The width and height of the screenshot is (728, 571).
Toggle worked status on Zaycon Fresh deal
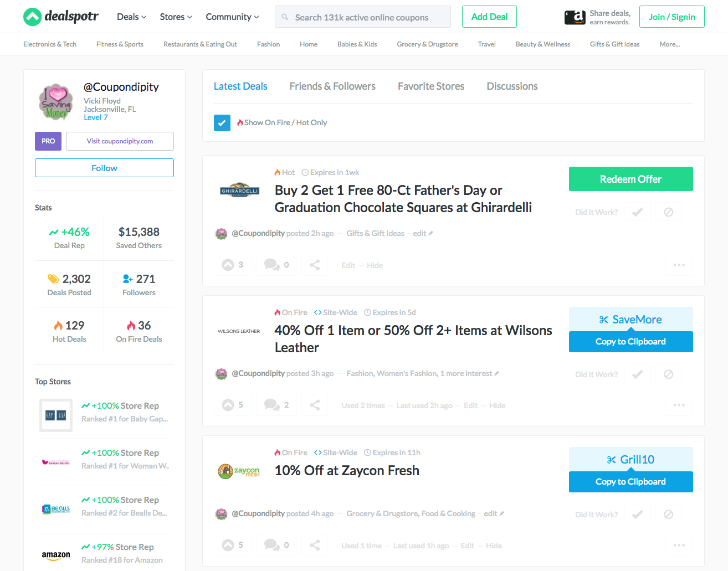[x=637, y=514]
